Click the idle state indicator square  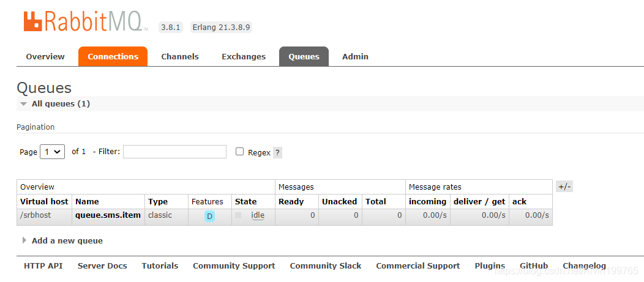coord(238,215)
